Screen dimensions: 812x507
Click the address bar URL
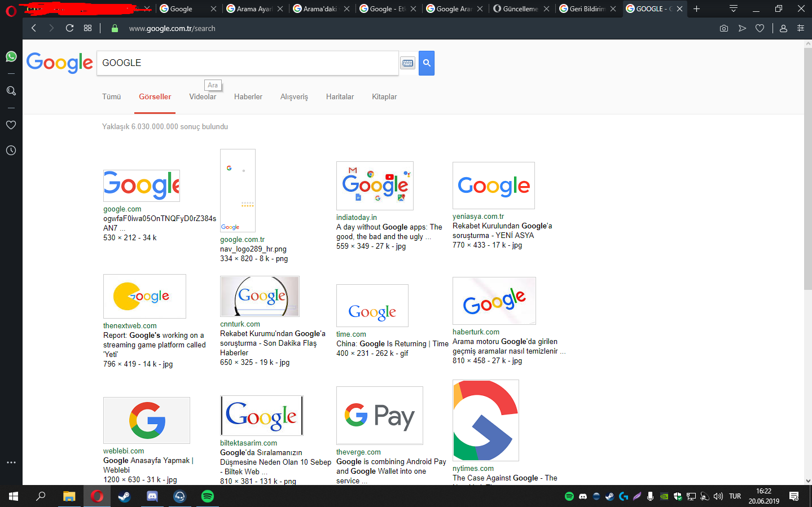[172, 28]
